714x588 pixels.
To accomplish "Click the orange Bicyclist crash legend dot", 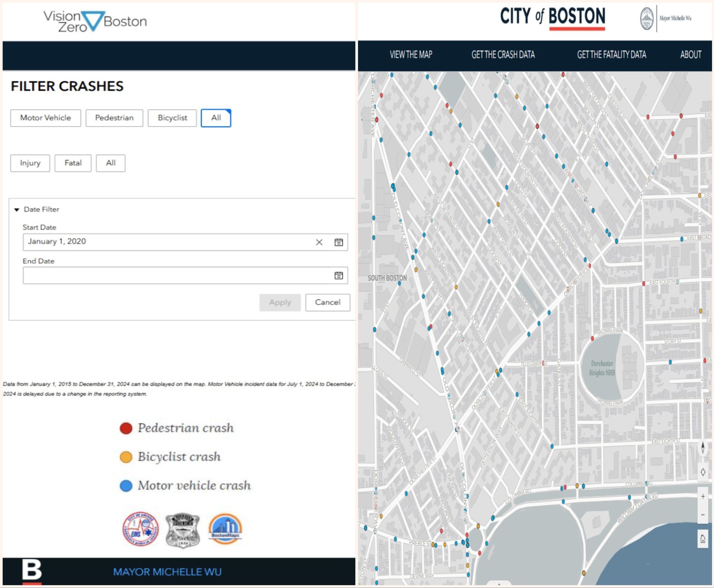I will pyautogui.click(x=126, y=457).
